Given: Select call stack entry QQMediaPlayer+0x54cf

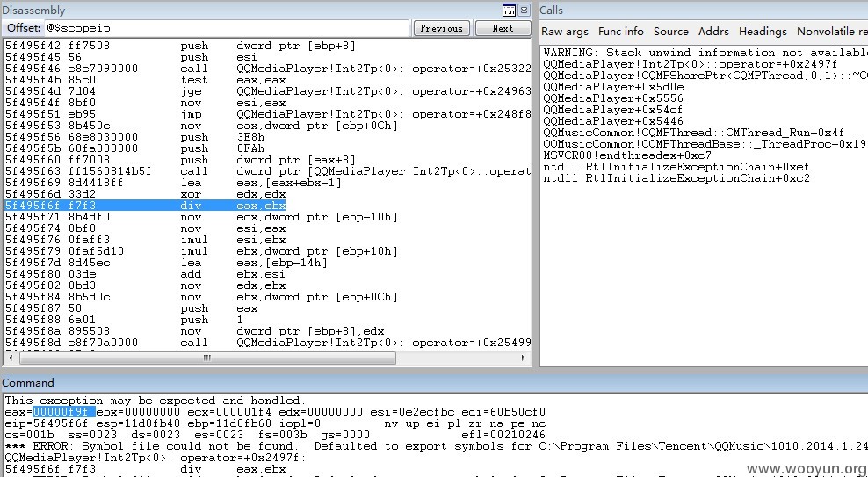Looking at the screenshot, I should pyautogui.click(x=613, y=110).
